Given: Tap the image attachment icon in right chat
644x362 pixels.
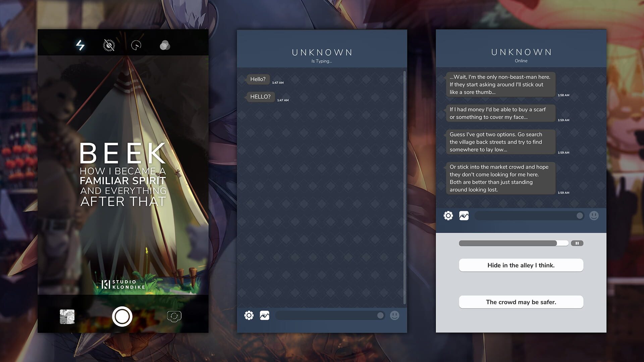Looking at the screenshot, I should click(x=464, y=216).
